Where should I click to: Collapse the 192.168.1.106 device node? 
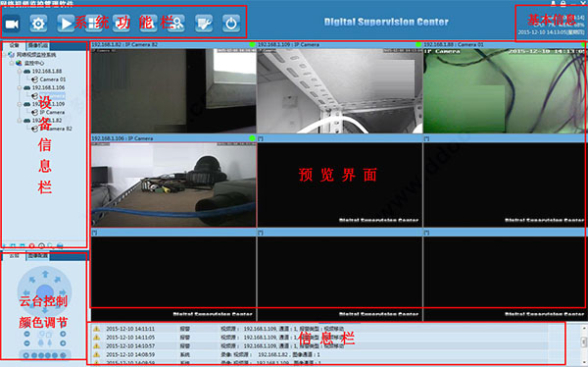(x=20, y=87)
